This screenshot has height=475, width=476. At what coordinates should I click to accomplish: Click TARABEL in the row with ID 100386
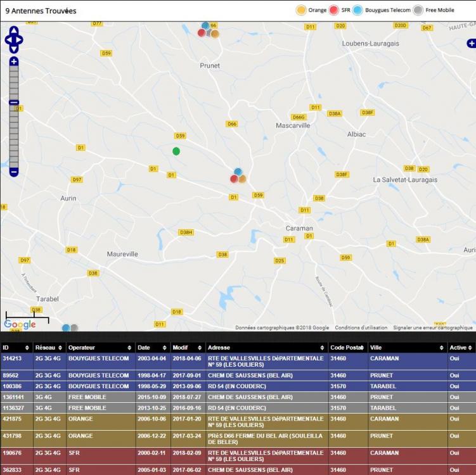(x=383, y=386)
